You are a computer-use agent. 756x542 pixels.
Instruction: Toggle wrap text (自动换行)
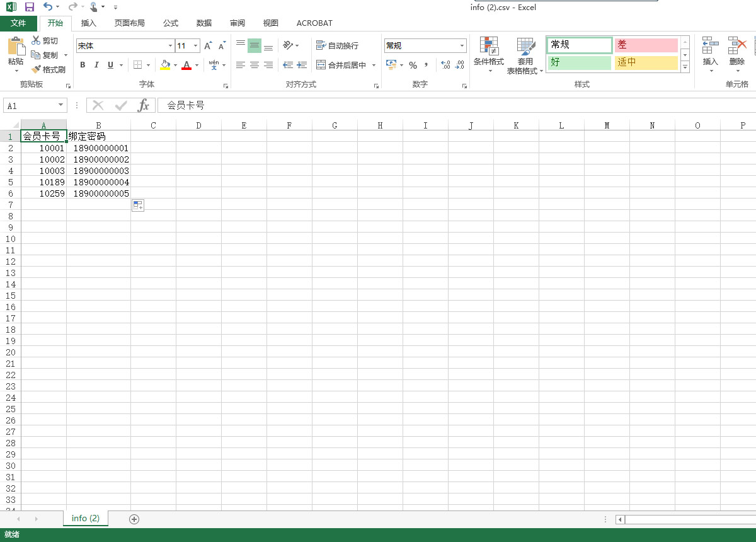[337, 46]
